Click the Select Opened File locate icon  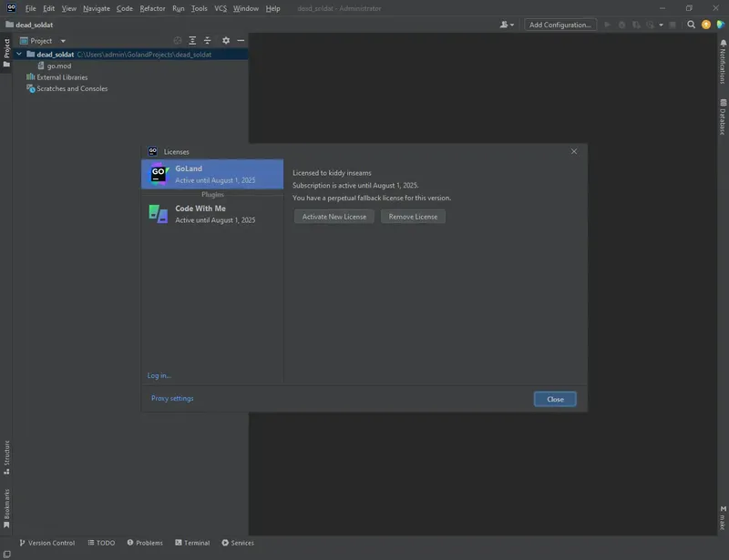(177, 40)
